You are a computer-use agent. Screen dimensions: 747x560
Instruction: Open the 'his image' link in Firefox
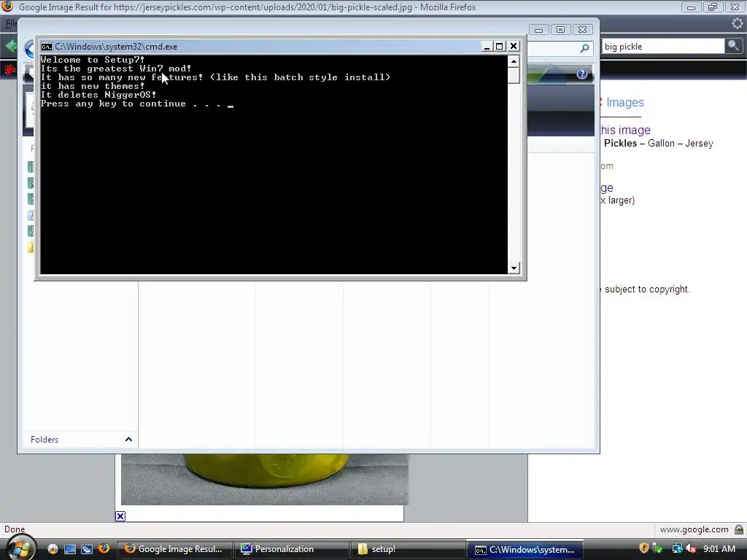625,130
